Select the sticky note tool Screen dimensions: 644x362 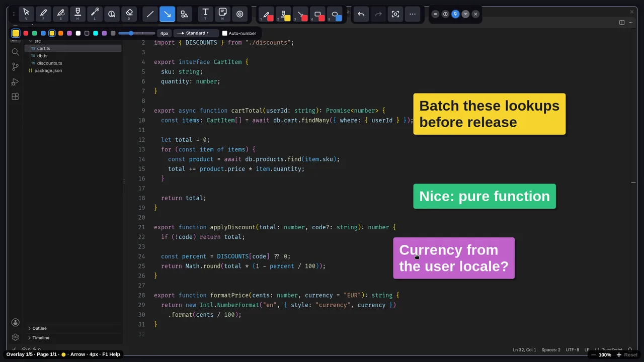coord(222,14)
